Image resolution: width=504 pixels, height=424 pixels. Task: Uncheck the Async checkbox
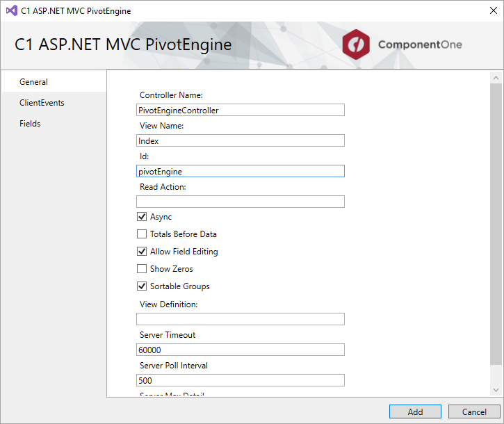[x=142, y=216]
